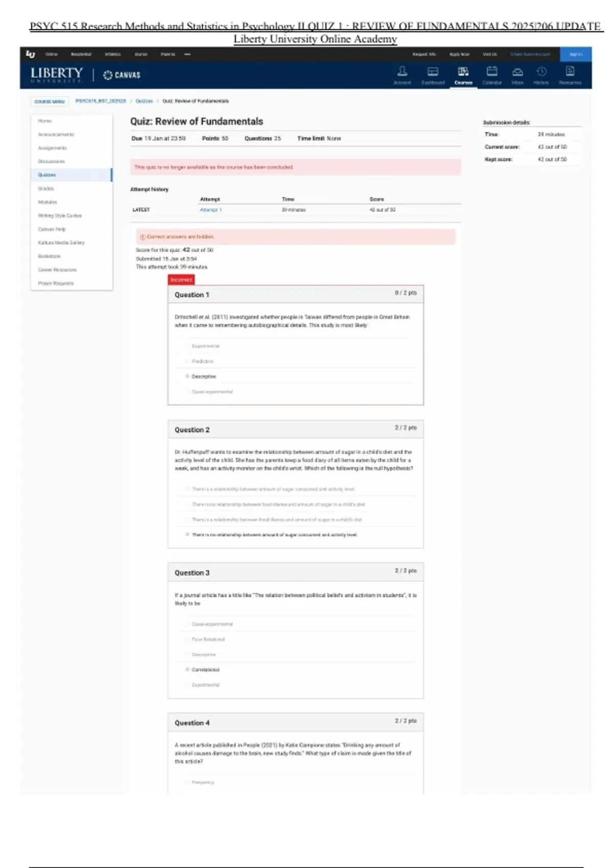Viewport: 613px width, 868px height.
Task: Select Experimental radio option in Question 1
Action: click(187, 346)
